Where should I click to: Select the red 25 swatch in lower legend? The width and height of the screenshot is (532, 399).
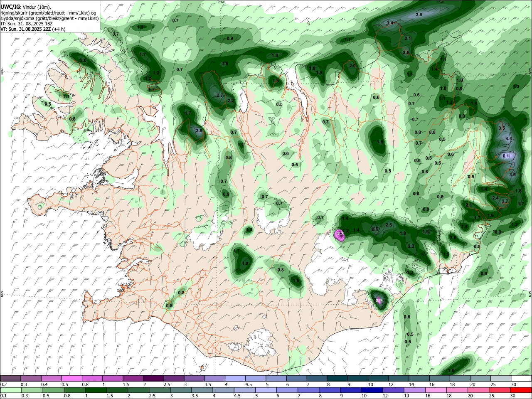[499, 390]
